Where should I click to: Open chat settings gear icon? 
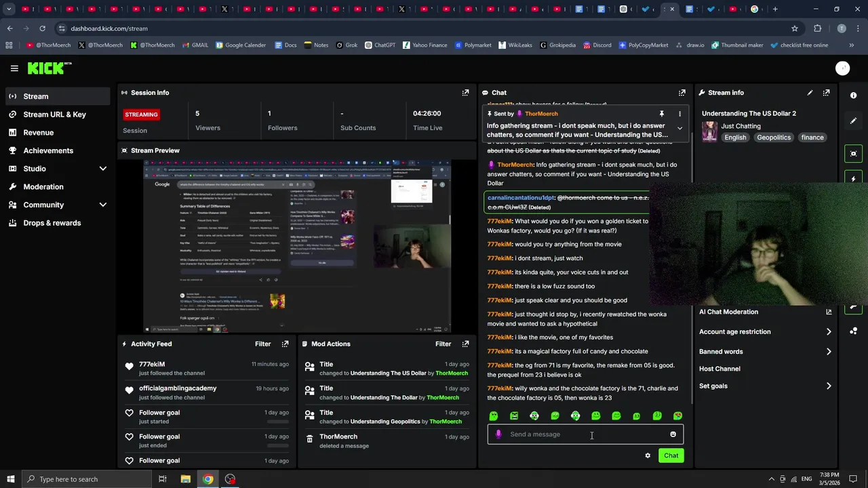[x=648, y=455]
